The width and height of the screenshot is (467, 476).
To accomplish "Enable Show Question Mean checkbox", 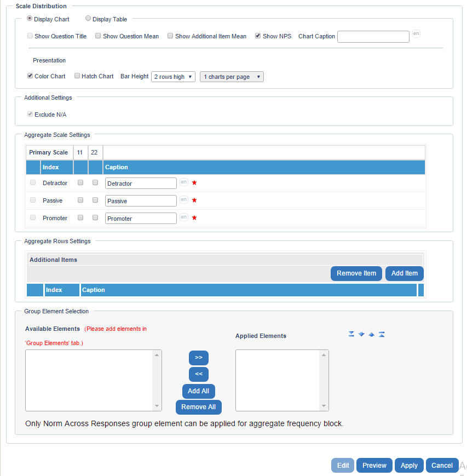I will click(x=98, y=36).
